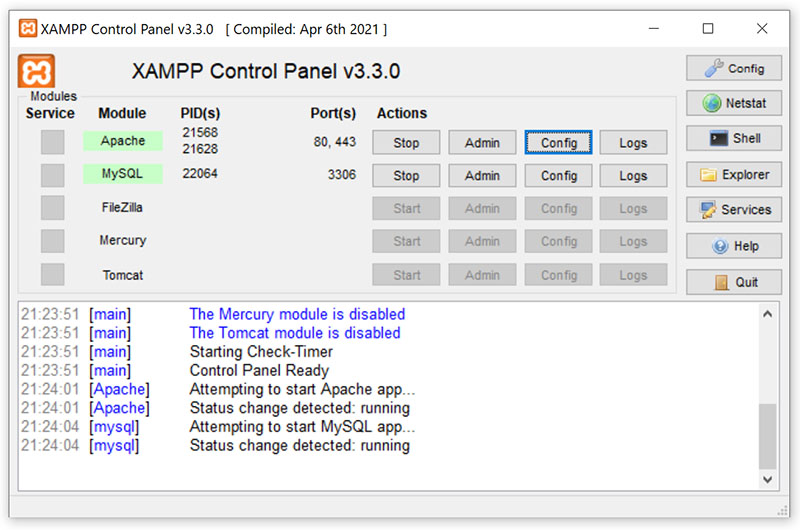
Task: Click log line 'Attempting to start Apache app...'
Action: point(302,390)
